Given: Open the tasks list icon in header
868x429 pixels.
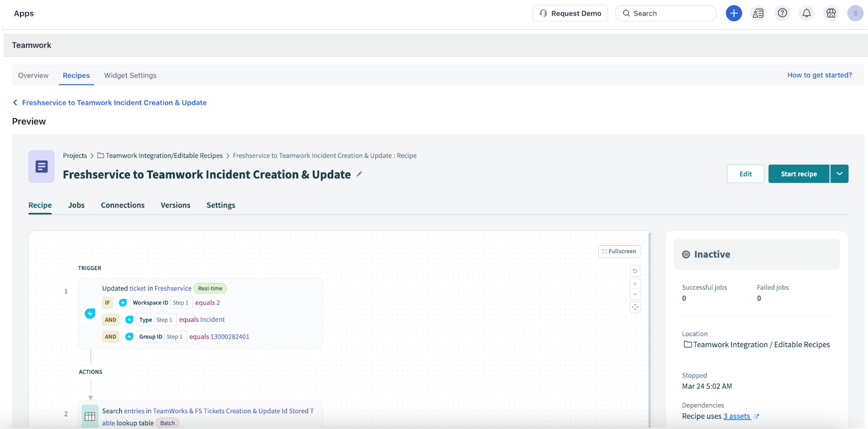Looking at the screenshot, I should [x=758, y=14].
